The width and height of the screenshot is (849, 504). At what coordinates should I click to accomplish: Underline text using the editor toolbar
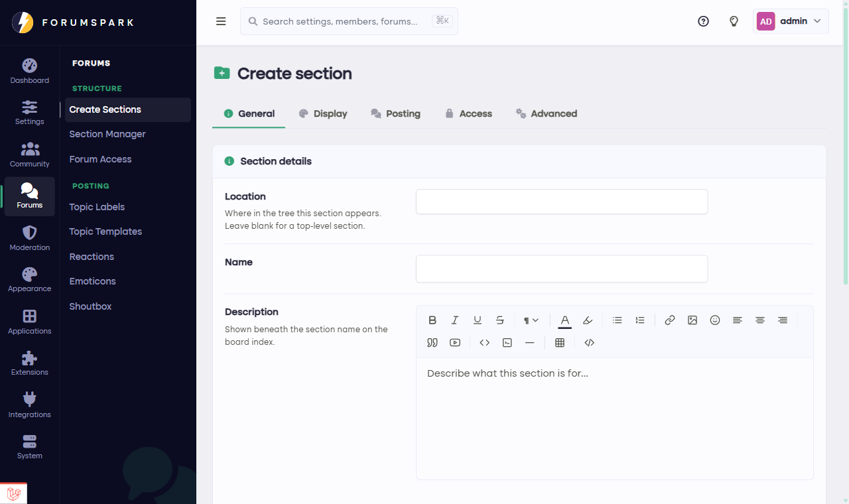pos(478,320)
